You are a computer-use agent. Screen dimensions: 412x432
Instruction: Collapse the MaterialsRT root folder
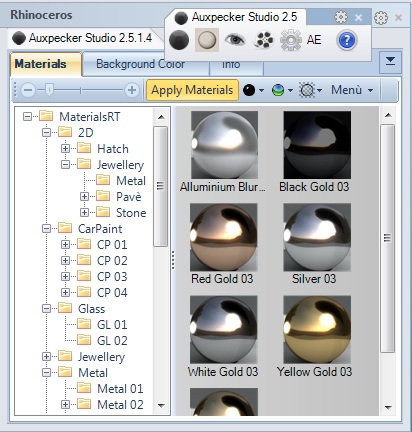point(27,117)
